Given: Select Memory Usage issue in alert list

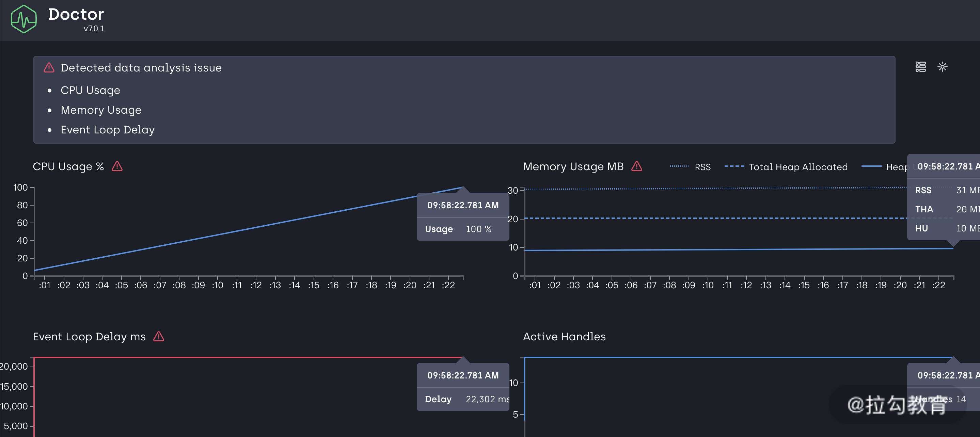Looking at the screenshot, I should point(101,110).
